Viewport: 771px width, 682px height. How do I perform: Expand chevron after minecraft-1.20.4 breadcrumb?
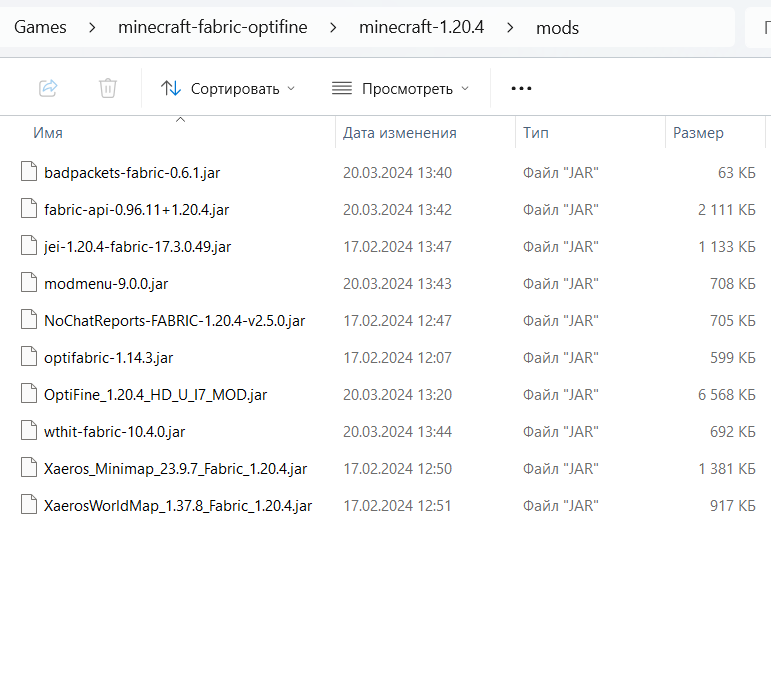click(x=510, y=28)
